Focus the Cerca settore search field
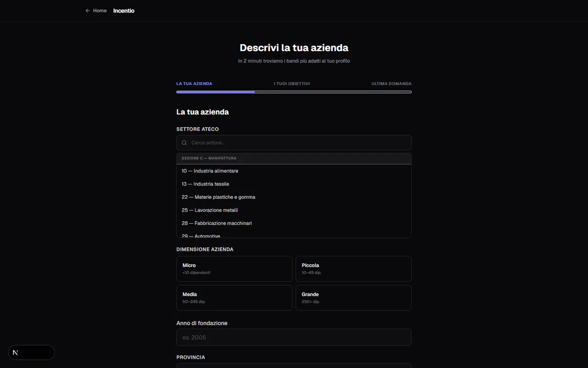The image size is (588, 368). click(x=294, y=143)
